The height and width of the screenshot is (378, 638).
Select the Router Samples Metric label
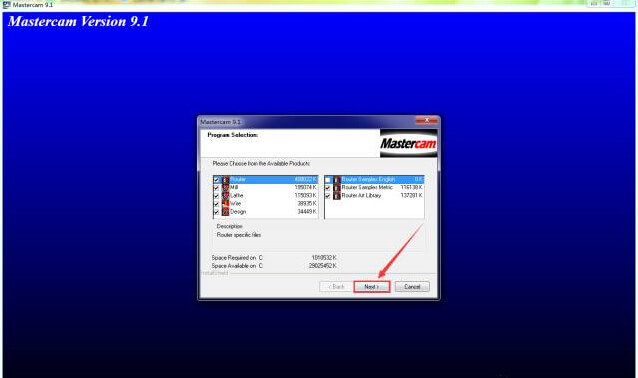(x=367, y=188)
